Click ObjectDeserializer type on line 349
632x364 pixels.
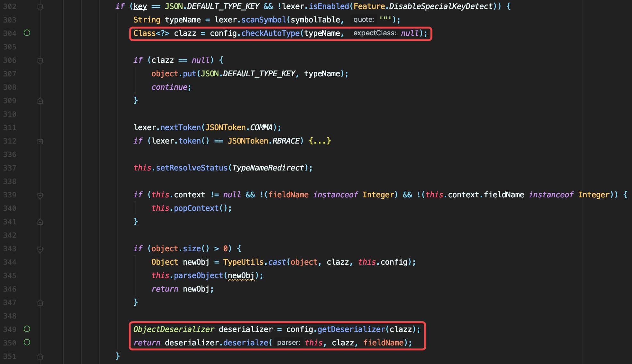[x=174, y=329]
